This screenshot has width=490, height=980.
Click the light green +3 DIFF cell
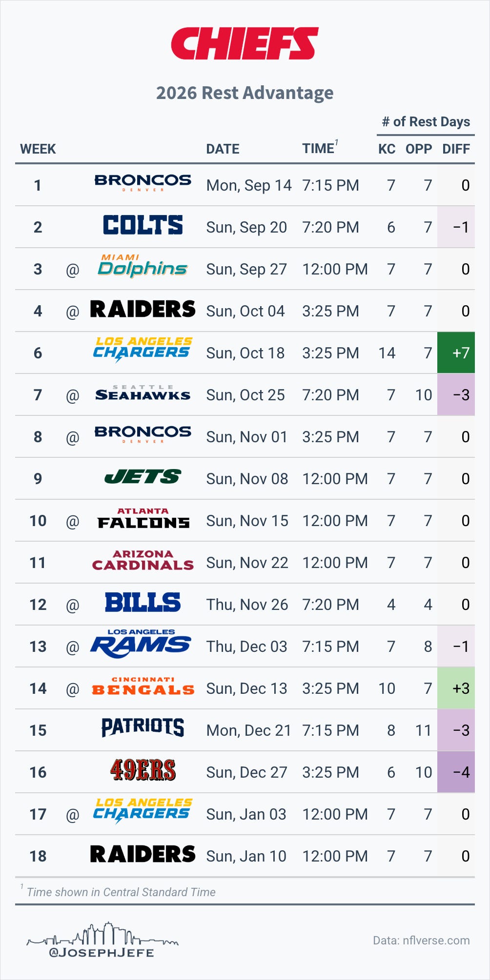click(x=456, y=688)
